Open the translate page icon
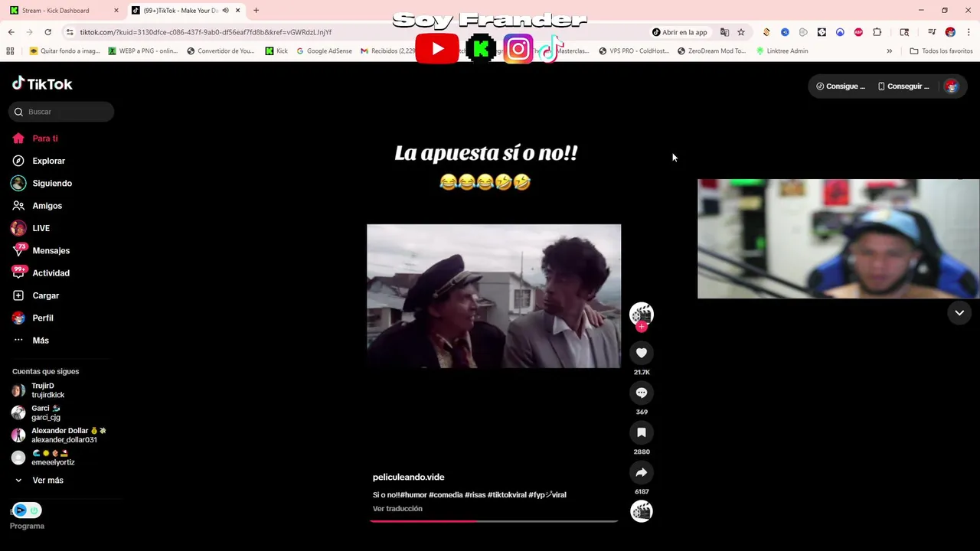The height and width of the screenshot is (551, 980). (x=724, y=32)
